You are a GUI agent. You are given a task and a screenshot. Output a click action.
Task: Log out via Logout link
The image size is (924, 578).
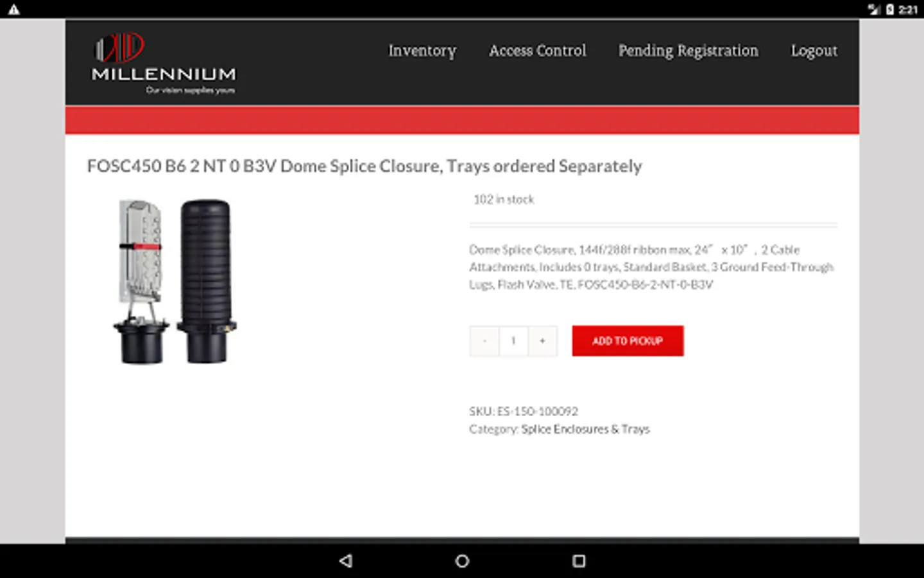pos(814,51)
